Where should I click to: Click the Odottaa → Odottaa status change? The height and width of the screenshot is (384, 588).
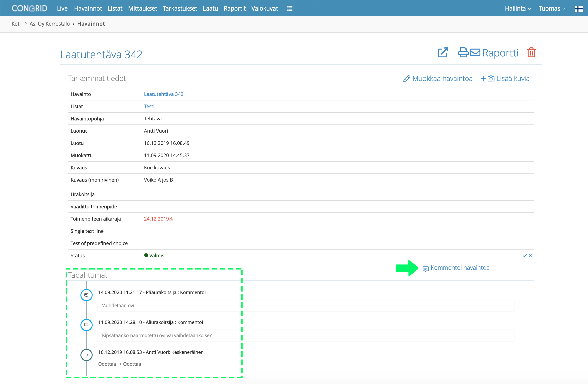pyautogui.click(x=120, y=364)
